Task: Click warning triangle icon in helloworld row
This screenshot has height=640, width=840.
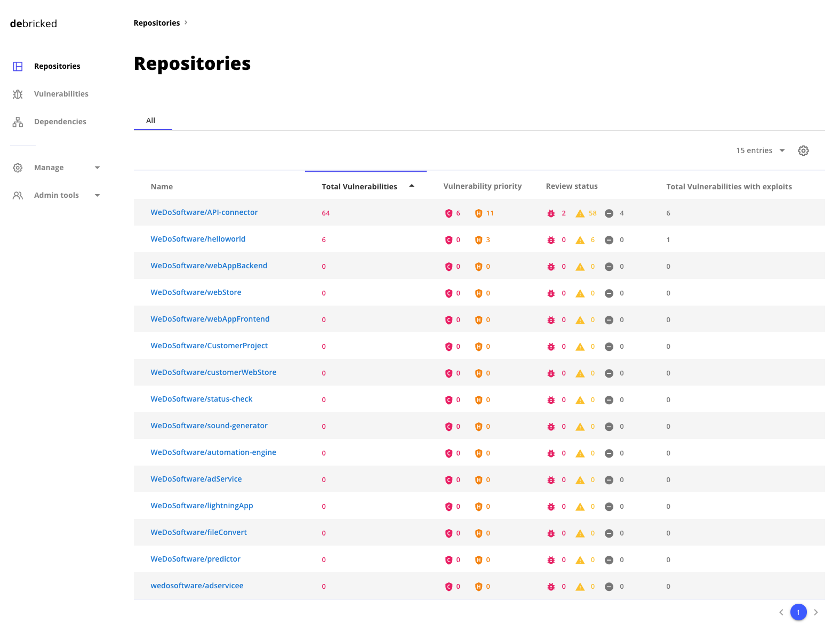Action: pyautogui.click(x=580, y=240)
